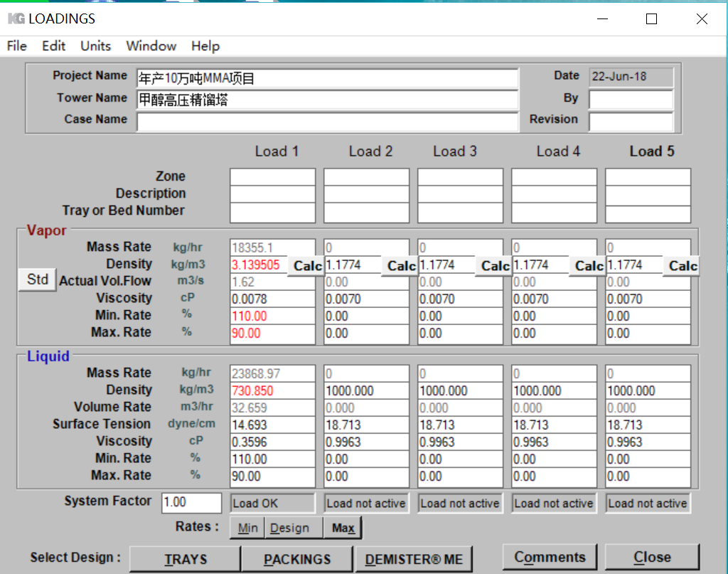Click Load 5 Zone field
Image resolution: width=728 pixels, height=574 pixels.
click(648, 177)
